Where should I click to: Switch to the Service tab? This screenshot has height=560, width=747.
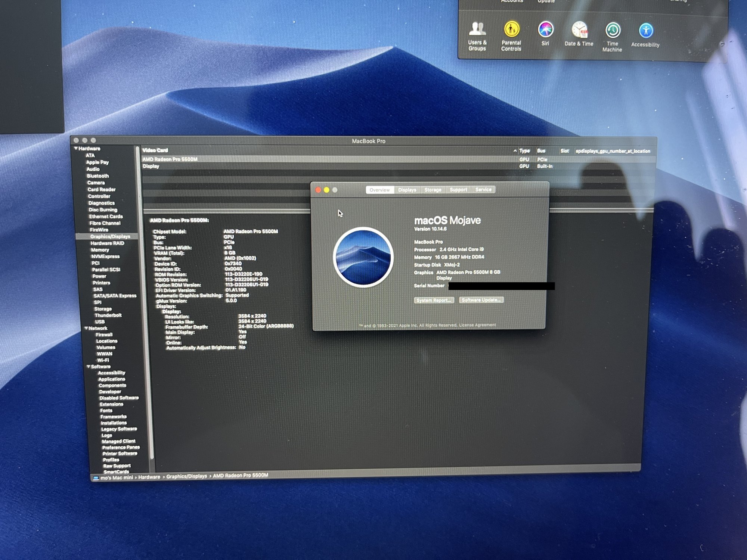[x=483, y=190]
